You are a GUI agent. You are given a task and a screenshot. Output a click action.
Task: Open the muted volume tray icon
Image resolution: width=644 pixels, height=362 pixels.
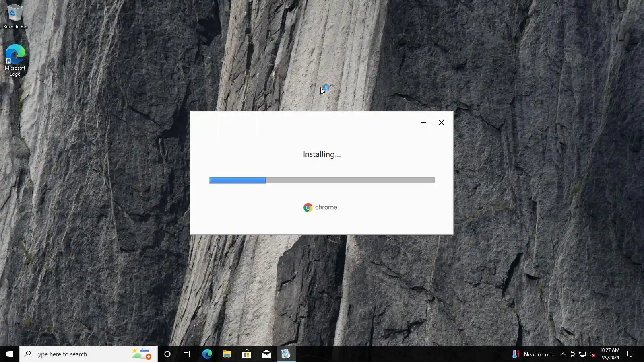coord(592,354)
